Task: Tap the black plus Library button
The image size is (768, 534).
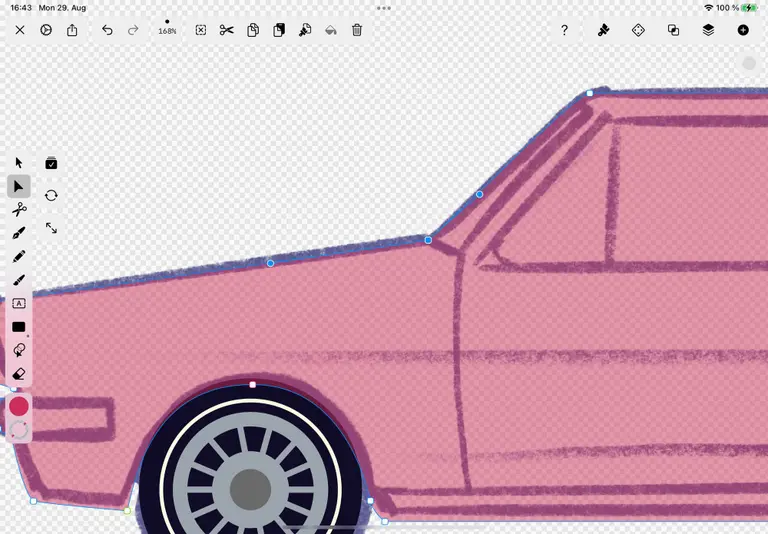Action: pos(743,30)
